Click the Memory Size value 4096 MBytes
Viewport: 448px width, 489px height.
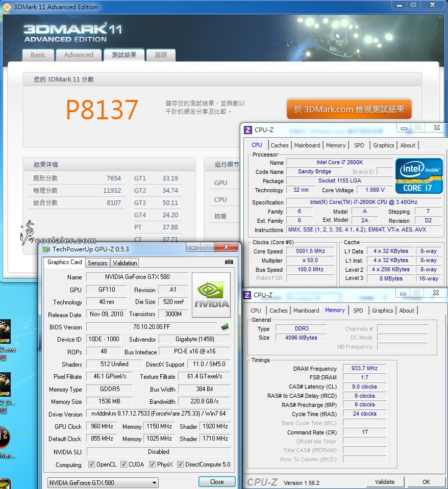(x=301, y=338)
